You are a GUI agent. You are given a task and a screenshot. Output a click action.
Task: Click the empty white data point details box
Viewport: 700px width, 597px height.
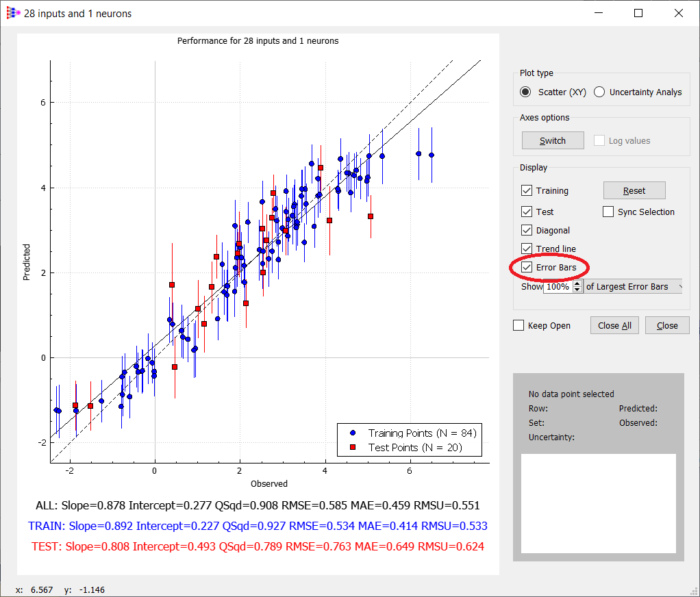598,503
